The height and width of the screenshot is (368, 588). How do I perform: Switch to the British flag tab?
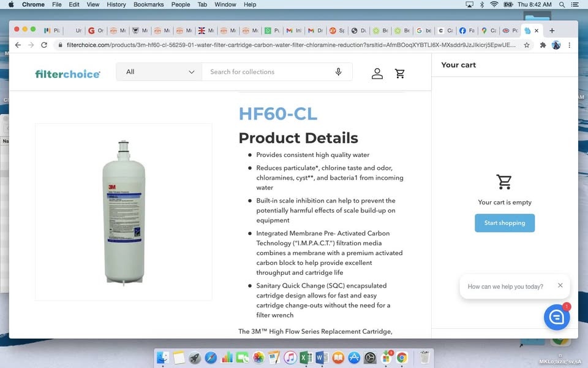point(206,31)
